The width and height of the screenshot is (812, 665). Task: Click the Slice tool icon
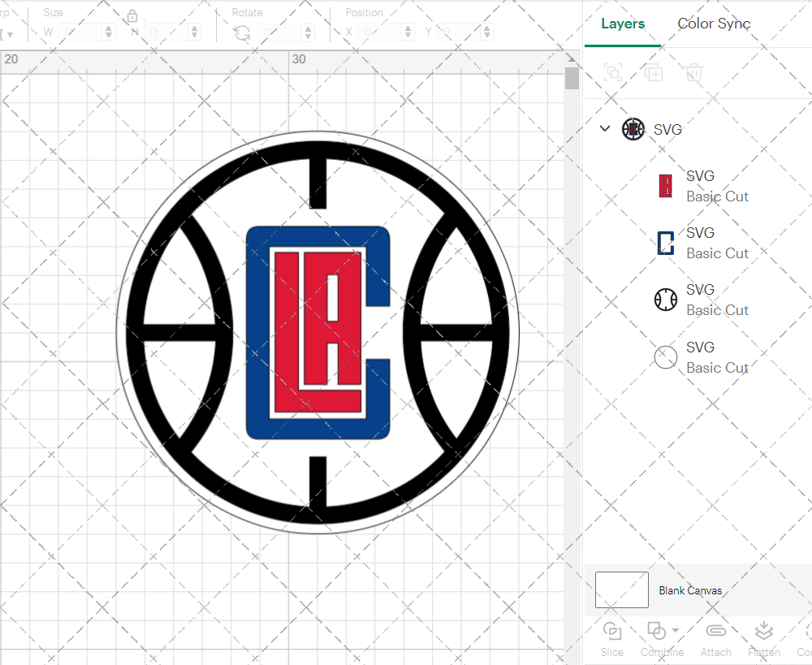[612, 632]
